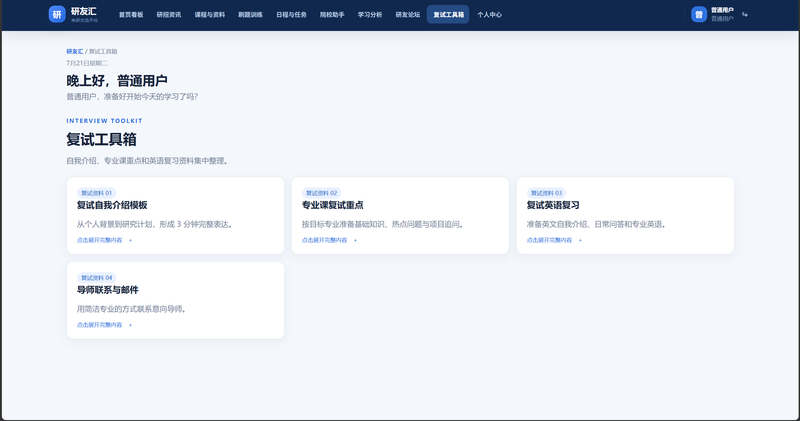Go to 研友论坛 in navigation

[x=408, y=15]
